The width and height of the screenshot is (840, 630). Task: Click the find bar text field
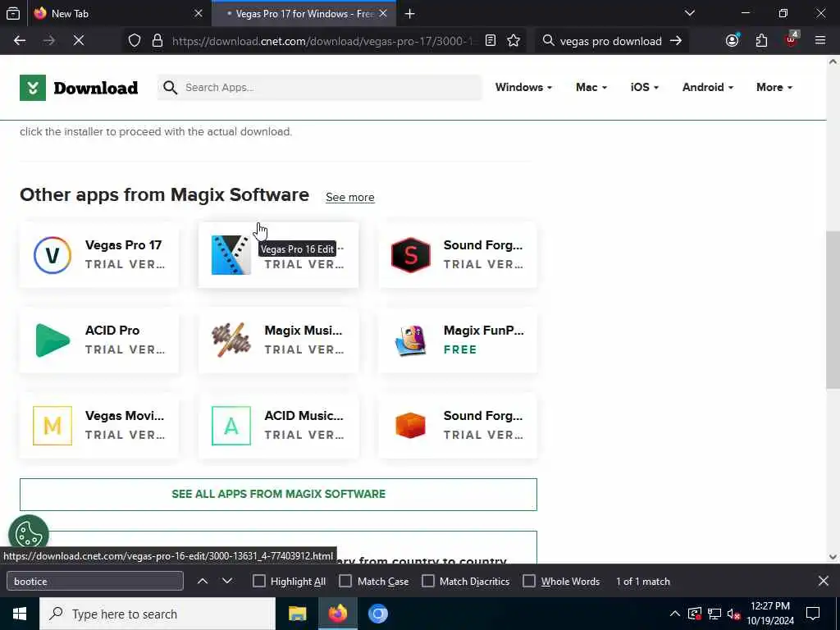point(95,582)
